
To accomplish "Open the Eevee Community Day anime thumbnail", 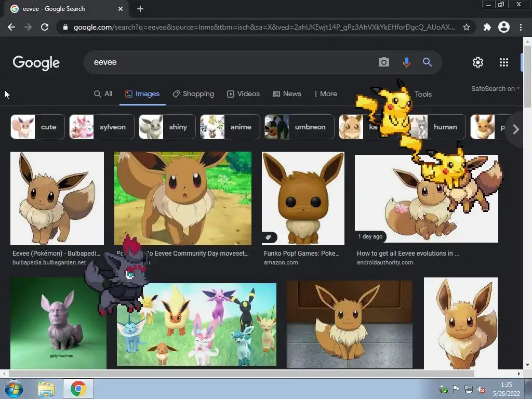I will (183, 198).
